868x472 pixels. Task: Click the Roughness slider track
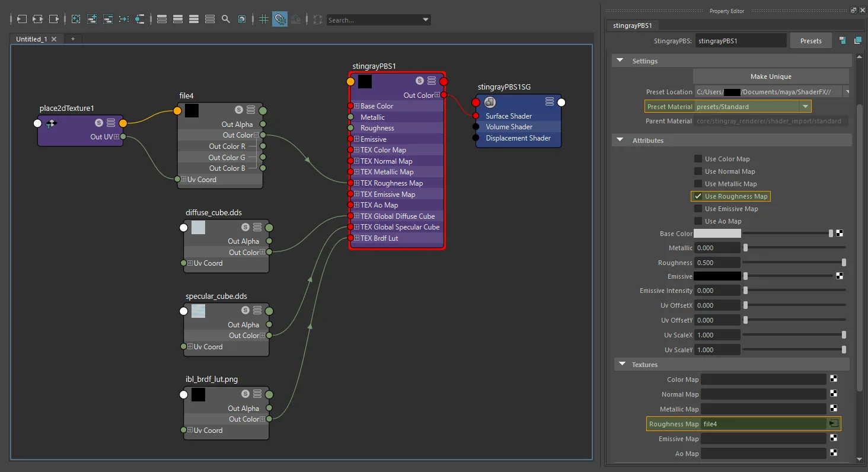pos(794,263)
